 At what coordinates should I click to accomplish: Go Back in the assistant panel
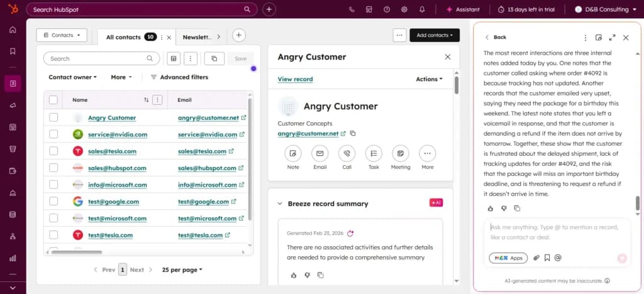pyautogui.click(x=496, y=37)
